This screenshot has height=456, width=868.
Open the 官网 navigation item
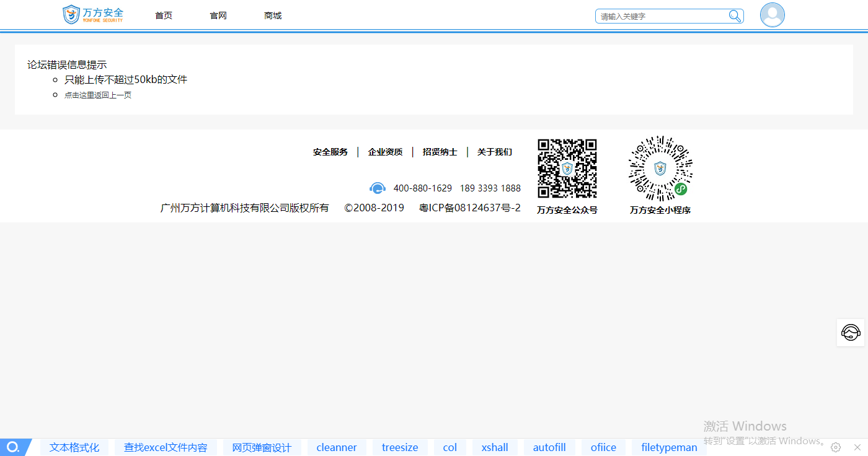pos(218,15)
